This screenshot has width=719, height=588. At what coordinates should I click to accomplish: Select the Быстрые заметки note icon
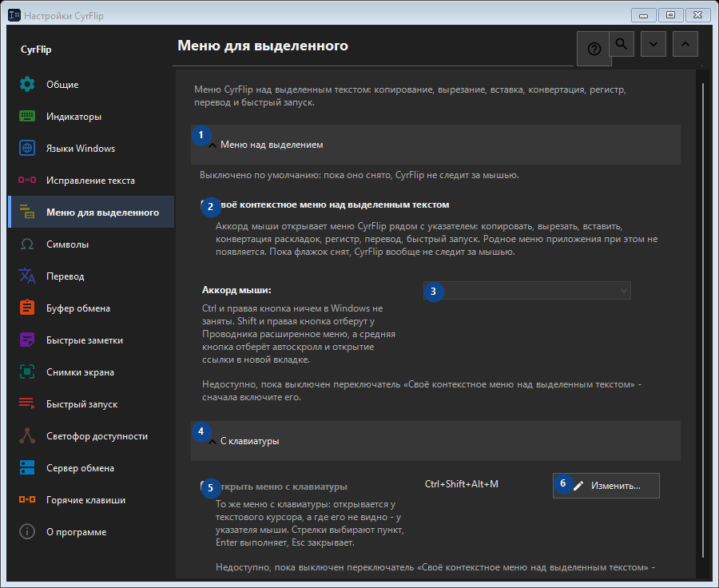click(27, 340)
